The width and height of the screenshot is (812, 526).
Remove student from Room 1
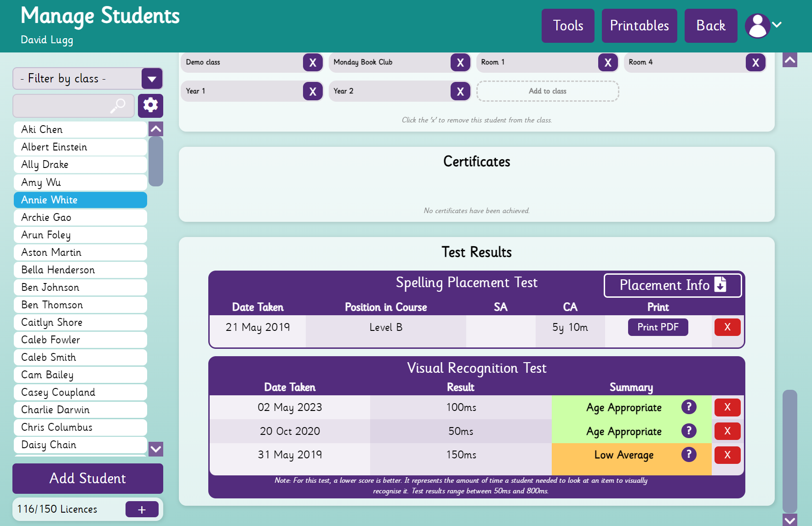[608, 63]
